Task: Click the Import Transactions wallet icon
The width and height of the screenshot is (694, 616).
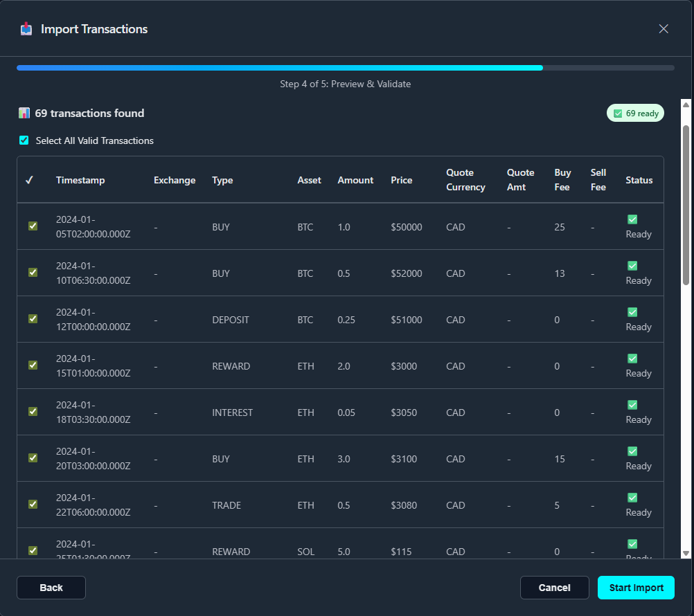Action: point(26,29)
